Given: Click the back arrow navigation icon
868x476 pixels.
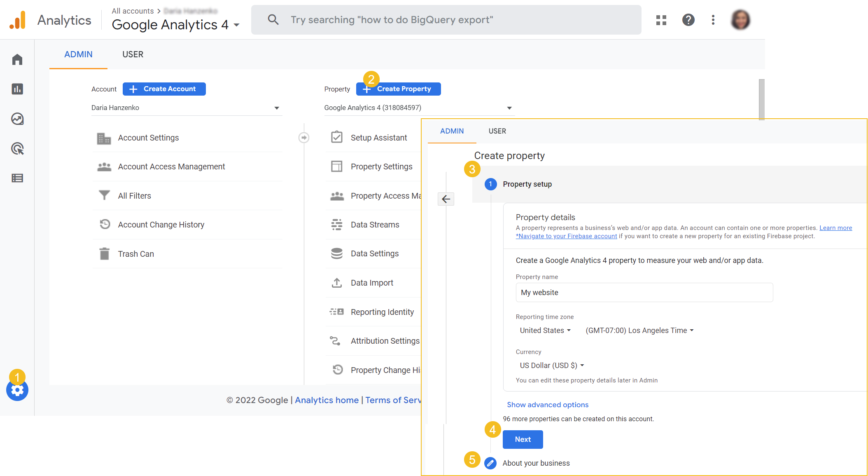Looking at the screenshot, I should click(446, 199).
